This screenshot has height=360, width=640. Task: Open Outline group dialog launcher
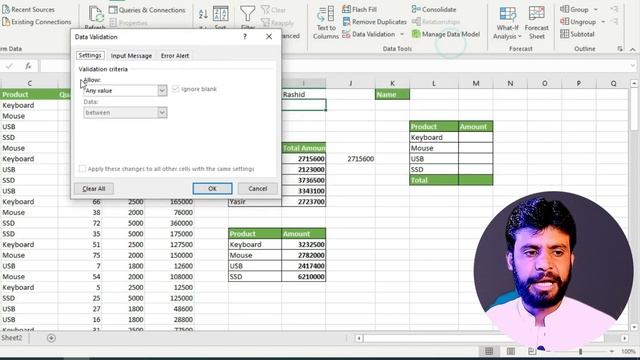[x=620, y=49]
